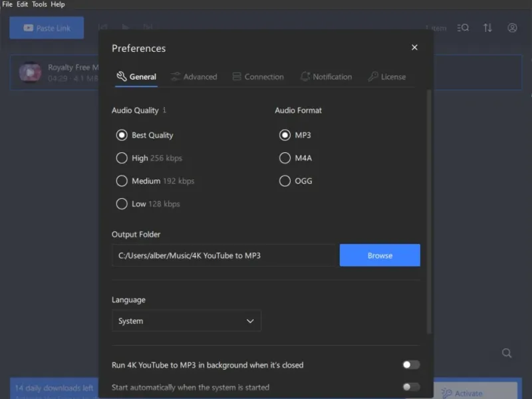
Task: Open the user account icon
Action: point(512,28)
